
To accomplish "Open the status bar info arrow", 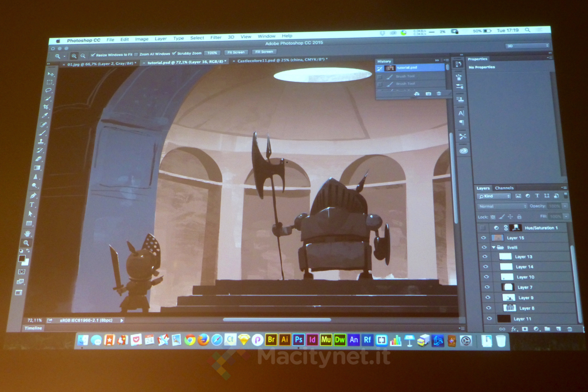I will pos(122,320).
